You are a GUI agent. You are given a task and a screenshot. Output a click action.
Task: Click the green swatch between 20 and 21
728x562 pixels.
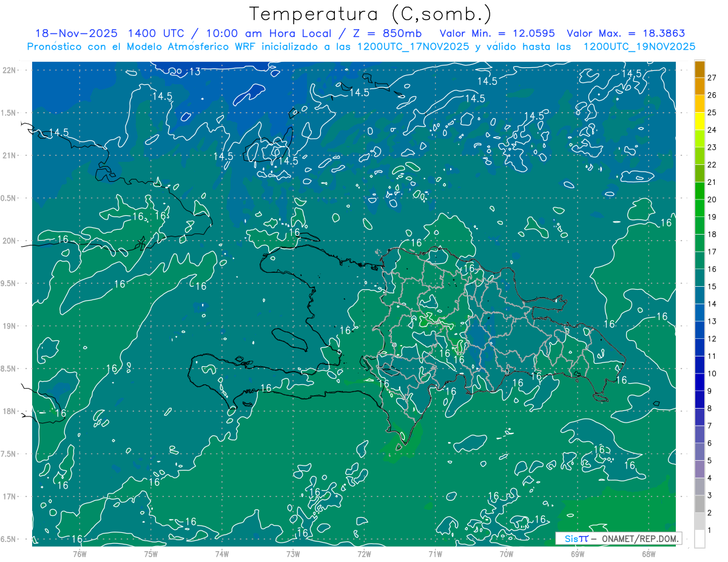click(x=699, y=191)
